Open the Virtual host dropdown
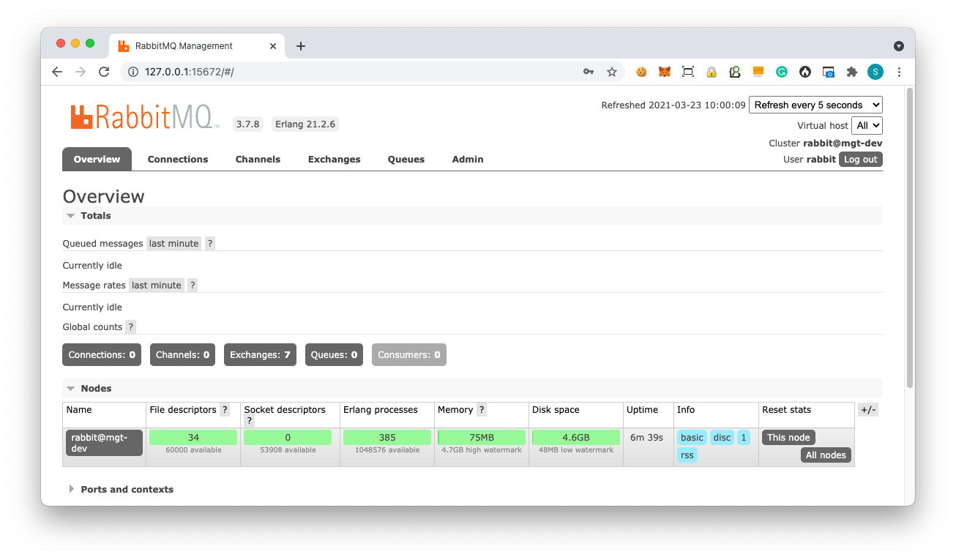Screen dimensions: 956x560 tap(867, 125)
